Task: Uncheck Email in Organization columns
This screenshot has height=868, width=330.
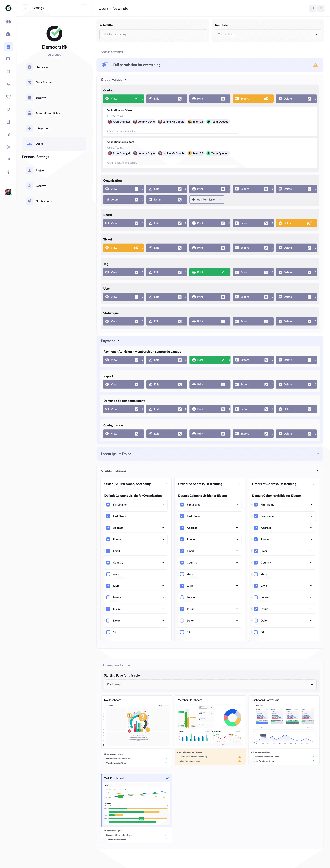Action: [108, 551]
